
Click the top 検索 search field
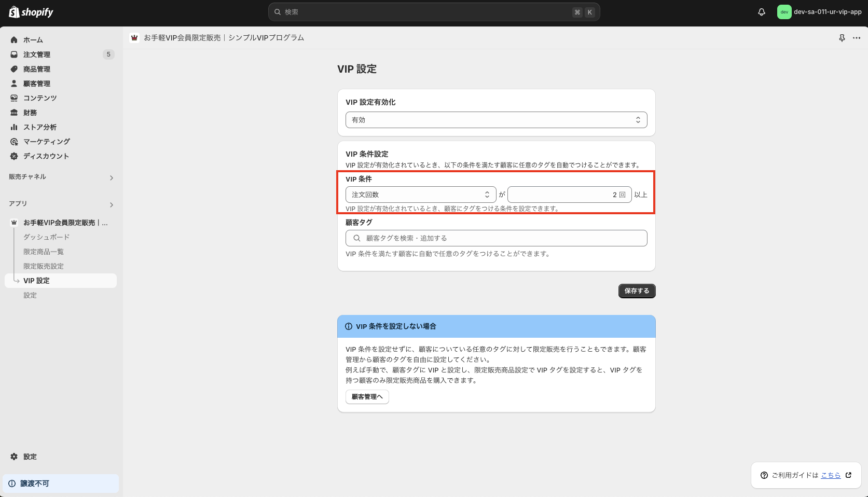(434, 12)
